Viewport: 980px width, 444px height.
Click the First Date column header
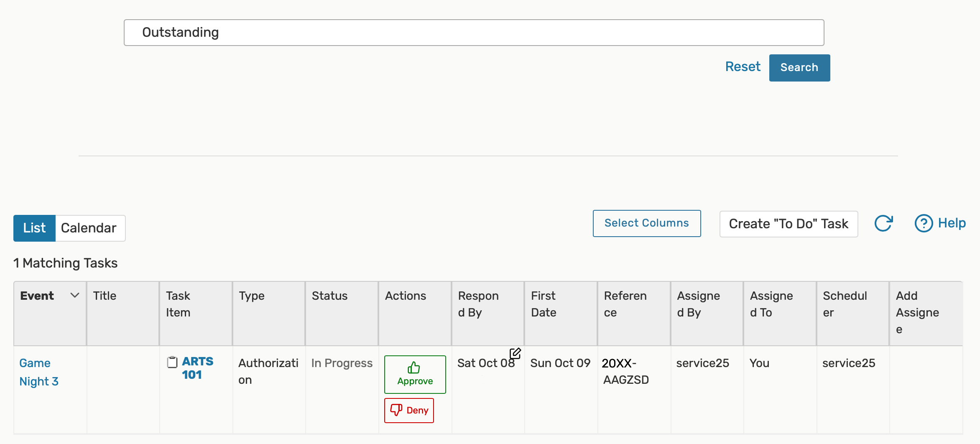point(544,304)
